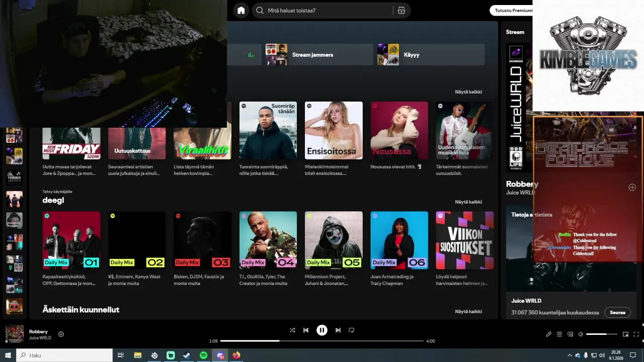644x362 pixels.
Task: Open Daily Mix 02
Action: point(137,249)
